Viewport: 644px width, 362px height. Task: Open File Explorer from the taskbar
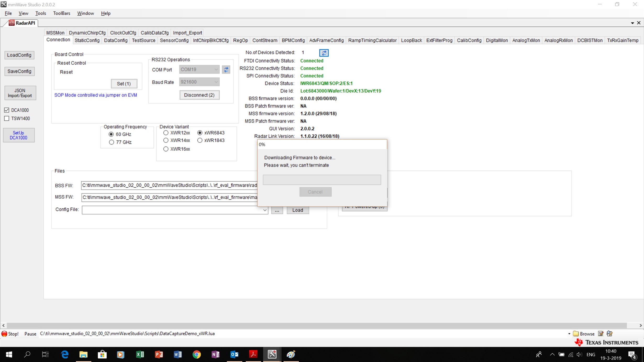coord(84,354)
